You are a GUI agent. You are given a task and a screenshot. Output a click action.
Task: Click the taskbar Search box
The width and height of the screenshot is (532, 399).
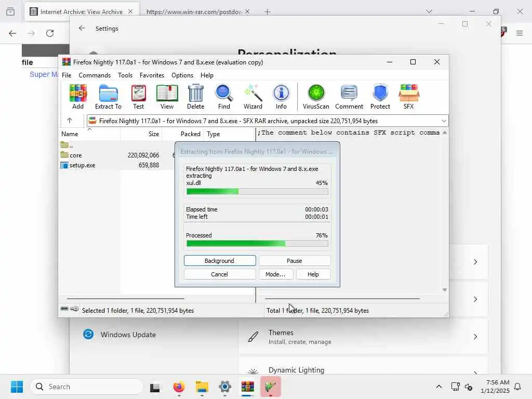87,387
